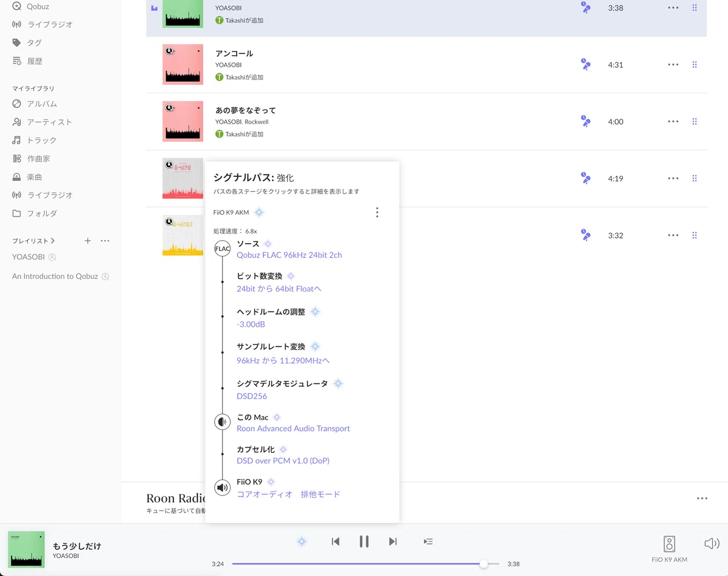Go to トラック in My Library
The height and width of the screenshot is (576, 728).
pos(35,140)
